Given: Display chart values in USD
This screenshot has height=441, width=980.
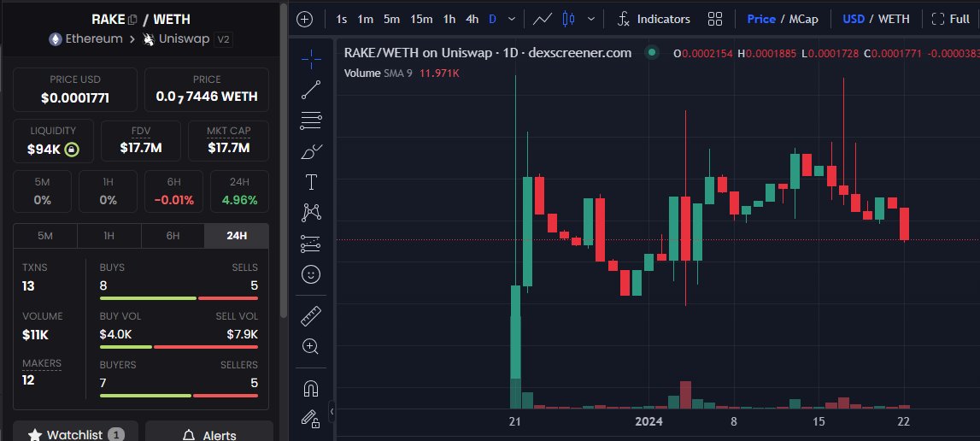Looking at the screenshot, I should (x=854, y=19).
